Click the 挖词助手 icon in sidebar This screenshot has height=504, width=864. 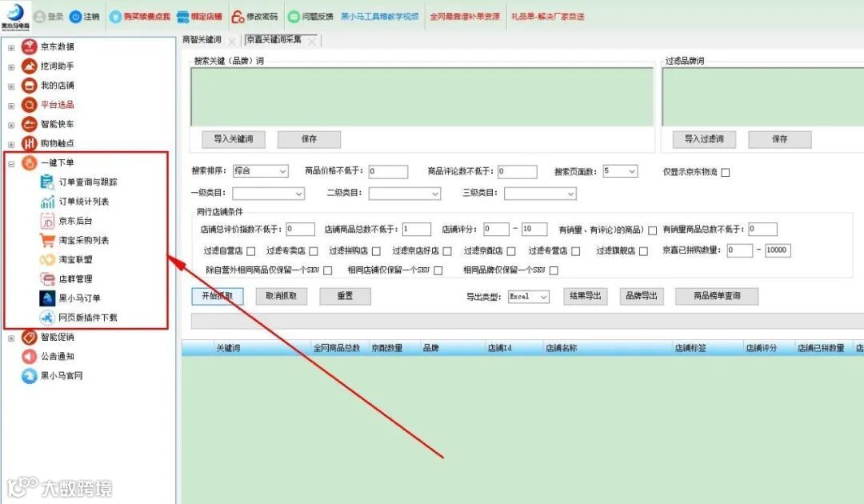30,66
